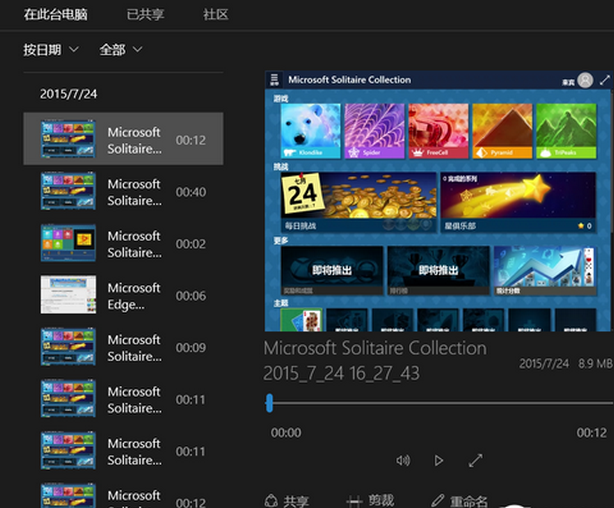The image size is (614, 508).
Task: Click the Rename (重命名) pencil button
Action: [x=459, y=501]
